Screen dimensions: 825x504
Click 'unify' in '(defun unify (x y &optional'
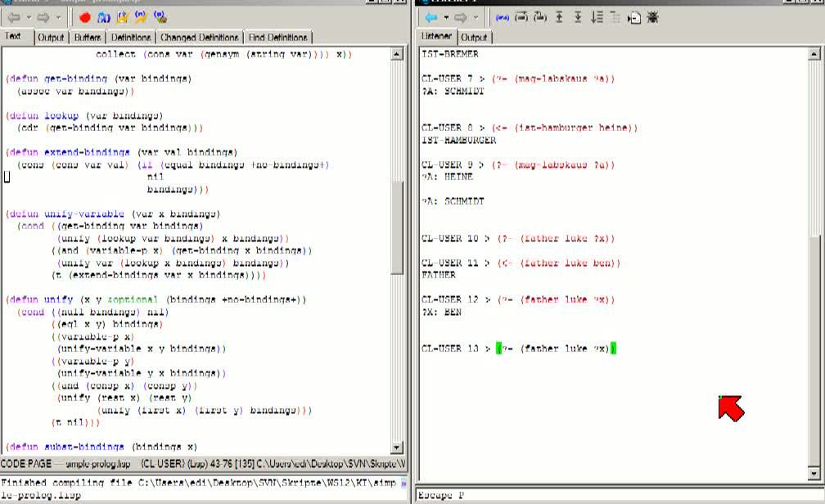[58, 299]
